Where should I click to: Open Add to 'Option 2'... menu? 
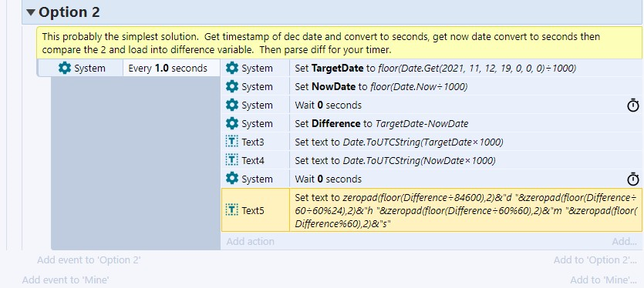pyautogui.click(x=595, y=260)
